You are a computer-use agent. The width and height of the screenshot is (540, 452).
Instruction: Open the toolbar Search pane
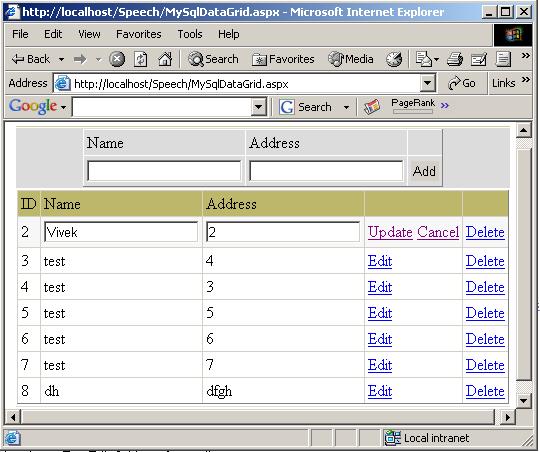[213, 59]
